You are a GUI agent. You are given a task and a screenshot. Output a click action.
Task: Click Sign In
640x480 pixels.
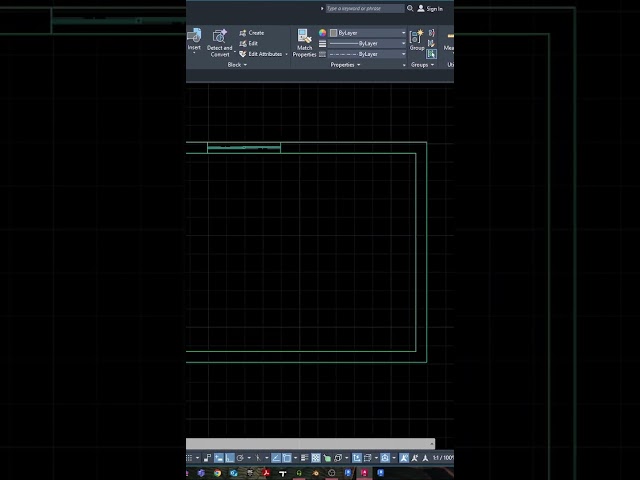430,9
